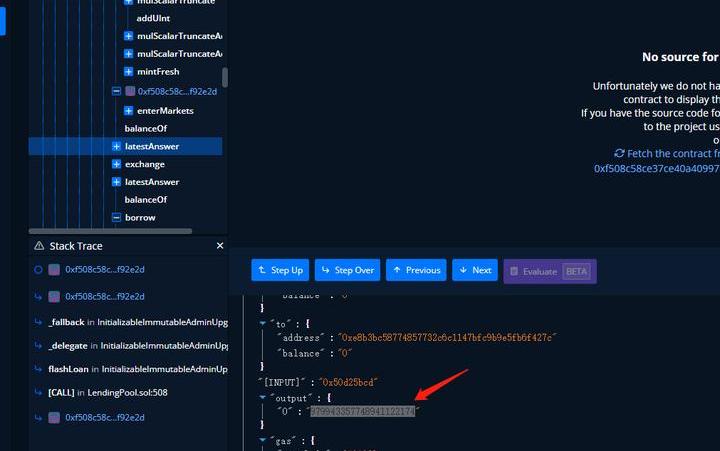Click the fetch contract refresh icon
720x451 pixels.
point(619,154)
